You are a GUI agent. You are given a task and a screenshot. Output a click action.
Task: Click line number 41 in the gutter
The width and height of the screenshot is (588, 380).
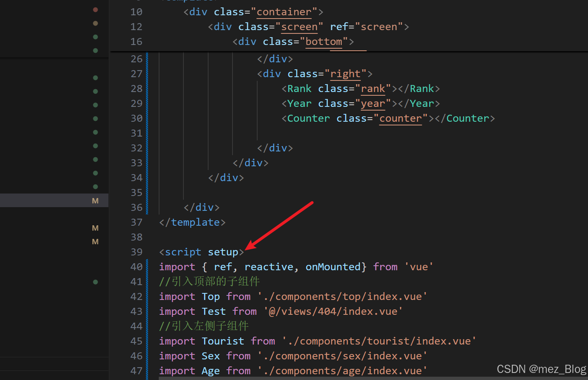click(x=136, y=282)
